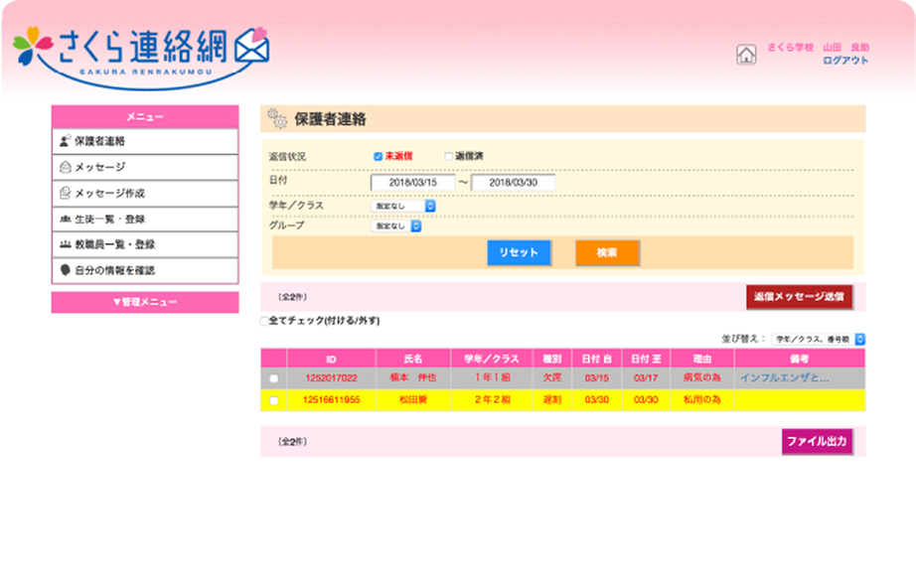Open 保護者連絡 in the menu

(x=145, y=141)
